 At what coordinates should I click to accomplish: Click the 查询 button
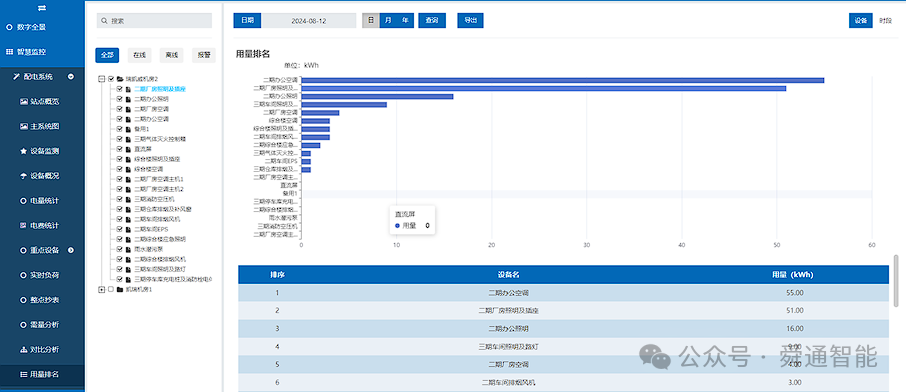pyautogui.click(x=432, y=20)
